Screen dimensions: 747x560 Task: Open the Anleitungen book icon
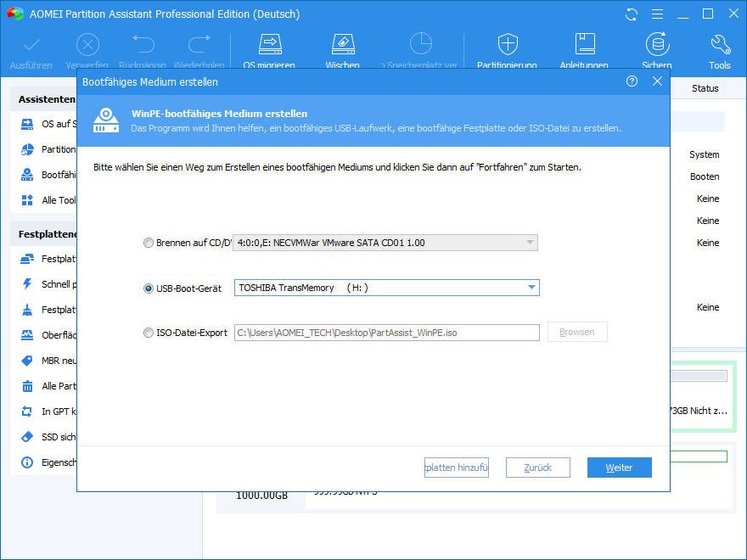tap(585, 44)
